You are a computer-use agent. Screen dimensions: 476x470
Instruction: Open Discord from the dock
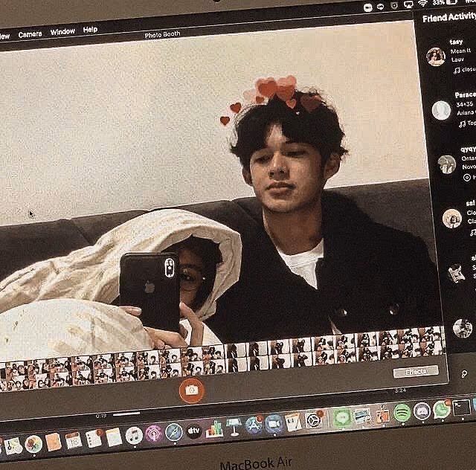pyautogui.click(x=422, y=411)
